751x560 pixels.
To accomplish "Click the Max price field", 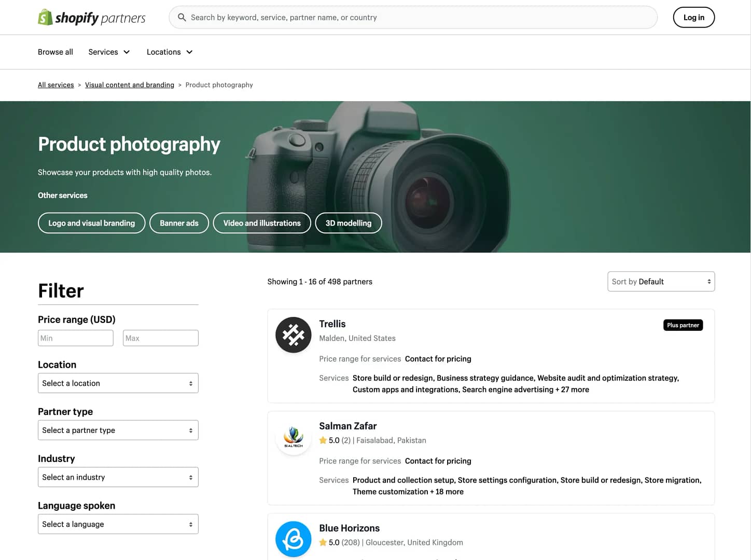I will click(x=161, y=338).
